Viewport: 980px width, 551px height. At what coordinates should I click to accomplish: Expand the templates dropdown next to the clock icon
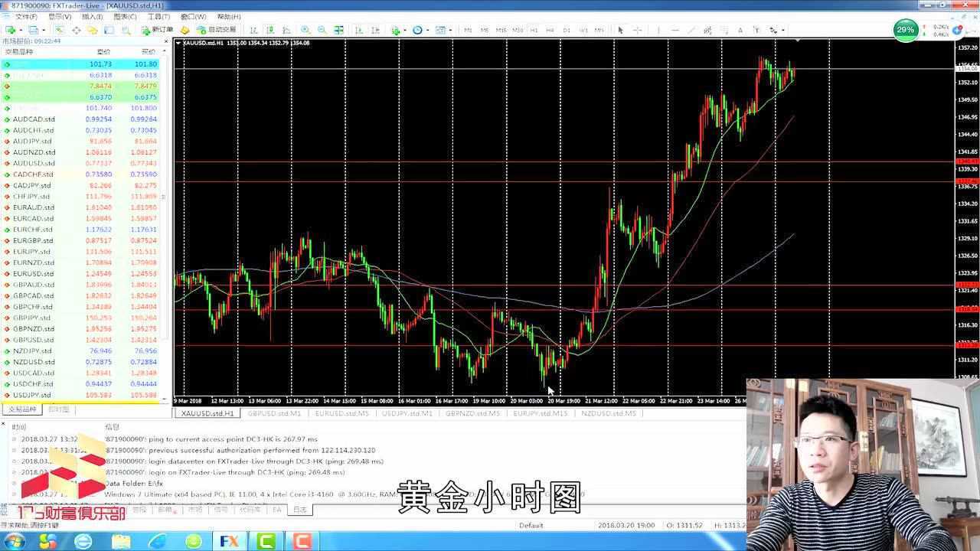(x=452, y=30)
